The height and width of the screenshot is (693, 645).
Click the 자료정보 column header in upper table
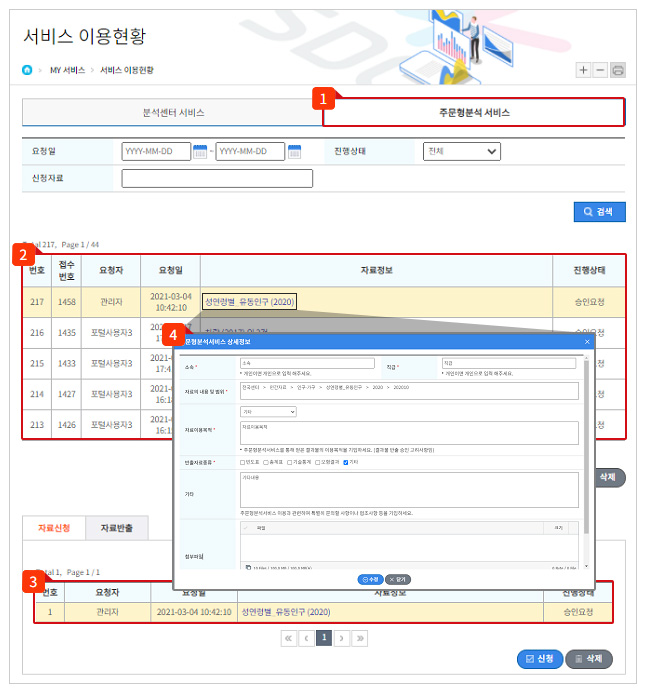point(376,270)
